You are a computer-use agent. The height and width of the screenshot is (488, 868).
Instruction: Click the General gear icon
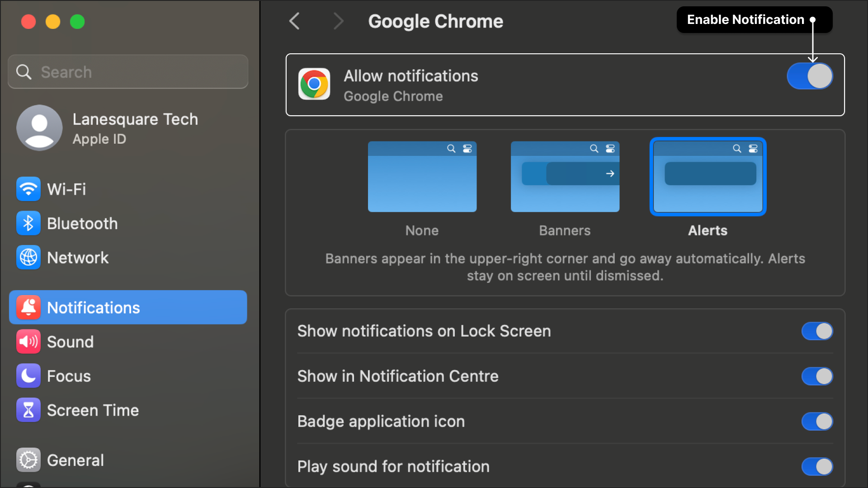click(28, 460)
